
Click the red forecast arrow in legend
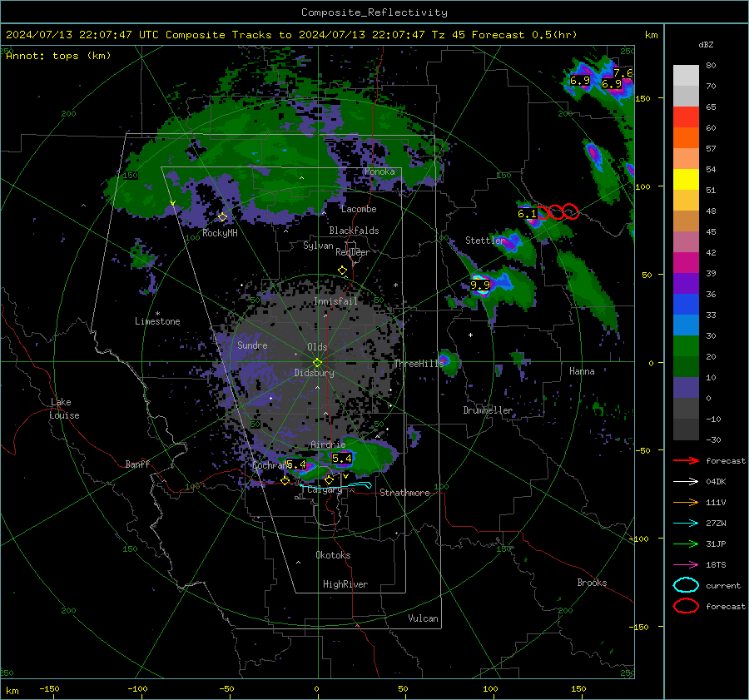pos(686,460)
